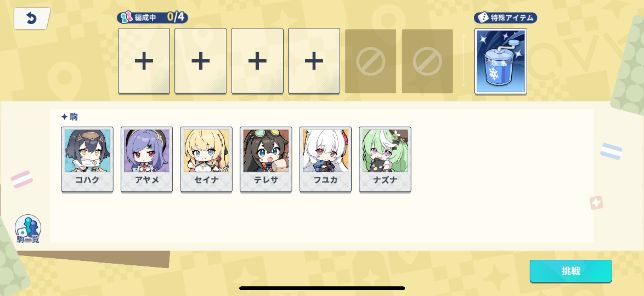The width and height of the screenshot is (644, 296).
Task: Start the stage with 挑戦 button
Action: click(x=571, y=271)
